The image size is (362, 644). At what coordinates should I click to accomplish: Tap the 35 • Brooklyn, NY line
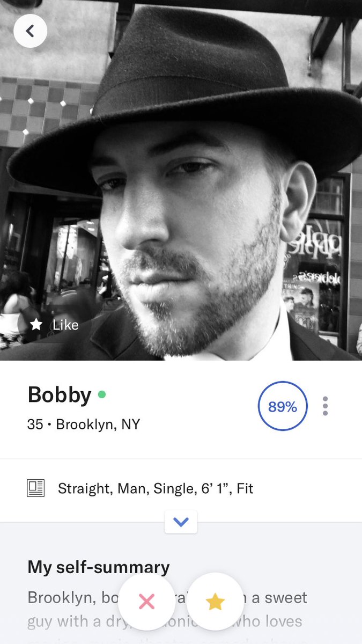[x=84, y=425]
